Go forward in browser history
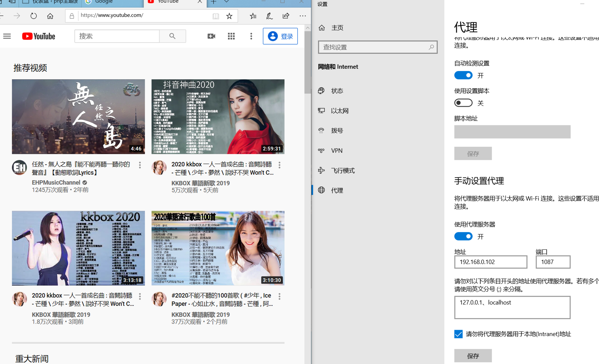Image resolution: width=599 pixels, height=364 pixels. [17, 16]
